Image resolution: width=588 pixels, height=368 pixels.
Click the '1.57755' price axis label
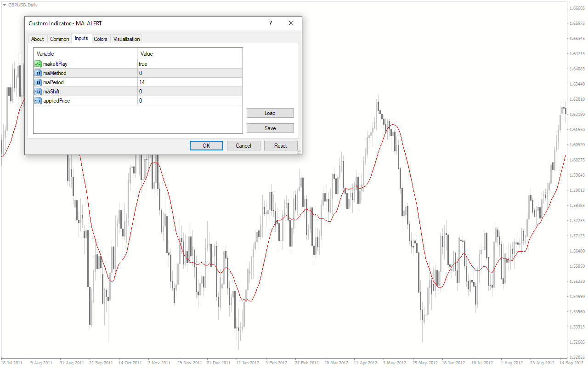click(x=577, y=220)
